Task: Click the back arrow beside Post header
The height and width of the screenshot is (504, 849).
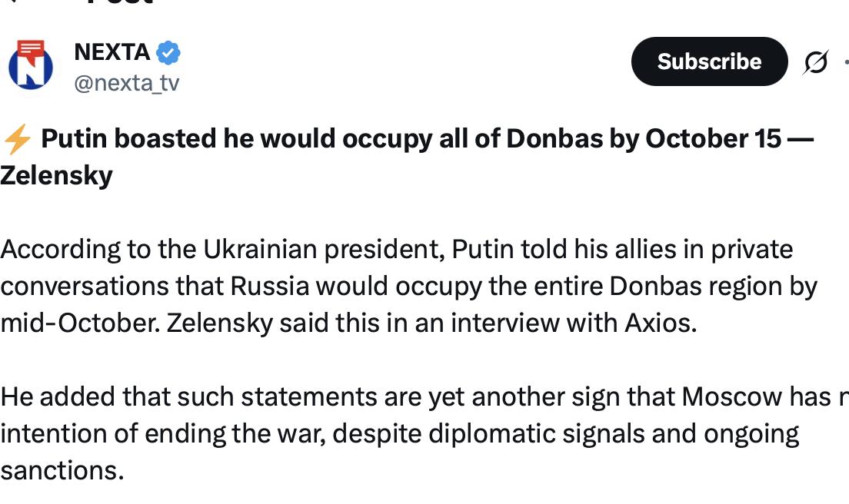Action: coord(15,2)
